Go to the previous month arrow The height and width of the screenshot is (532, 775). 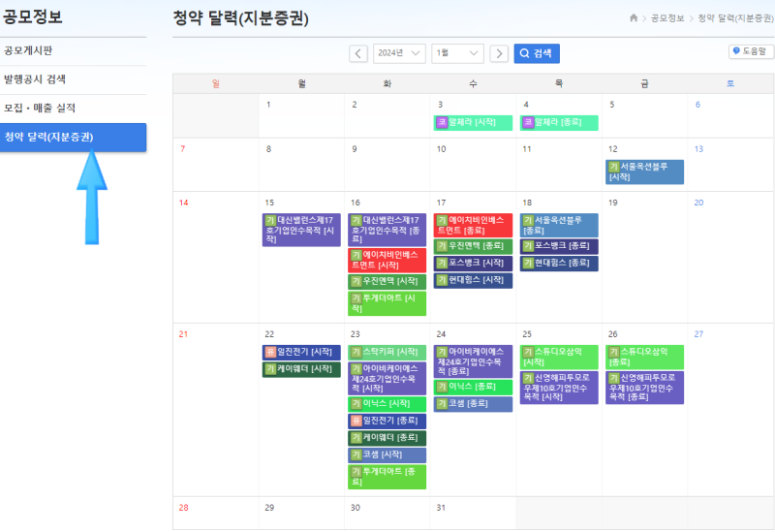pos(358,53)
